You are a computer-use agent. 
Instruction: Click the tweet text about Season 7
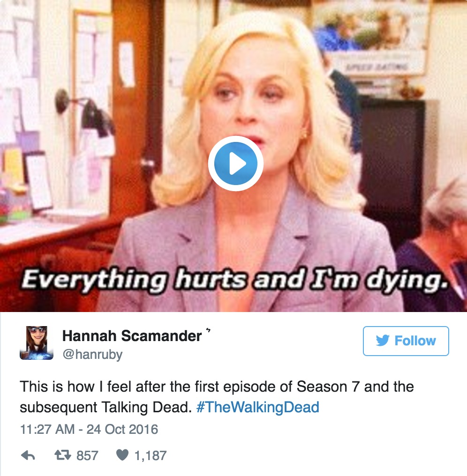(x=217, y=397)
